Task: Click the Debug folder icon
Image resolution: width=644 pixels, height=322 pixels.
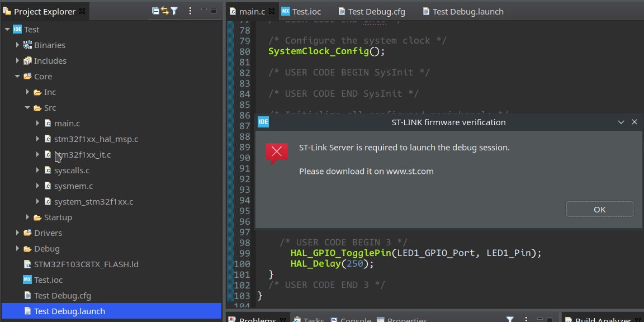Action: (x=27, y=248)
